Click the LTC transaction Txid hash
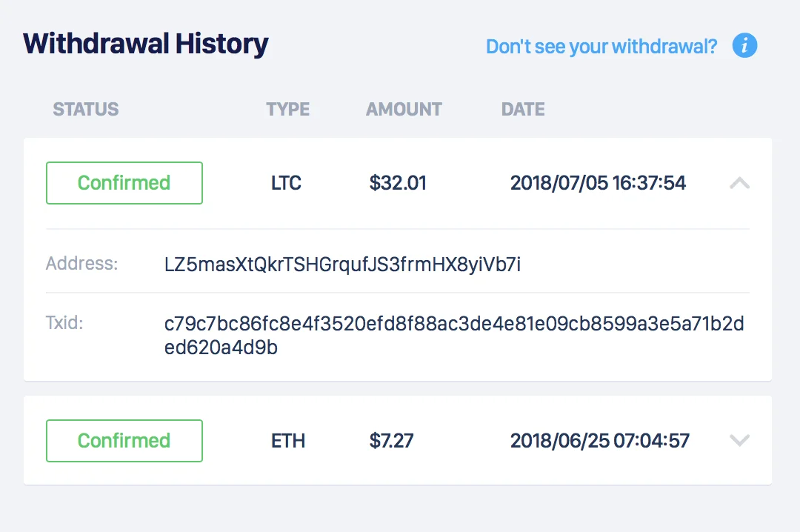This screenshot has width=800, height=532. point(454,336)
